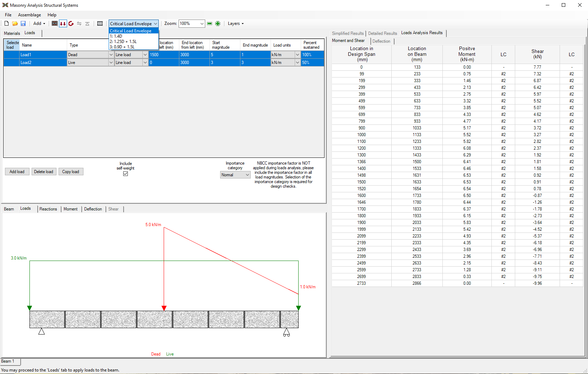
Task: Open the Assemblage menu
Action: pyautogui.click(x=29, y=15)
